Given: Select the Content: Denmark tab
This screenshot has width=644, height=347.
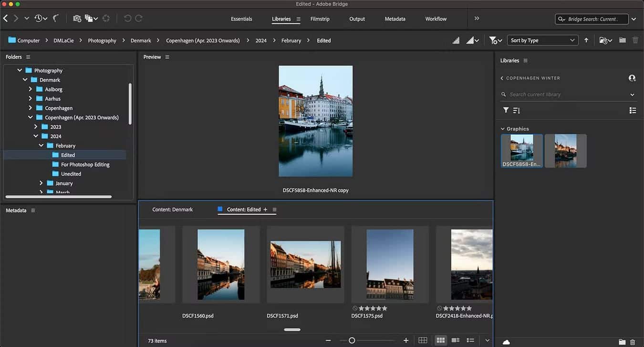Looking at the screenshot, I should click(172, 209).
